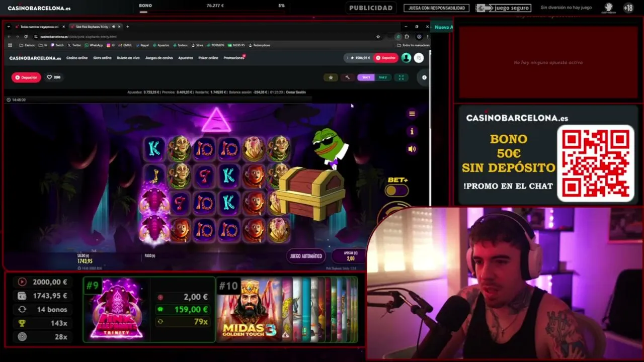Open the IA bookmark folder
The width and height of the screenshot is (644, 362).
tap(43, 45)
